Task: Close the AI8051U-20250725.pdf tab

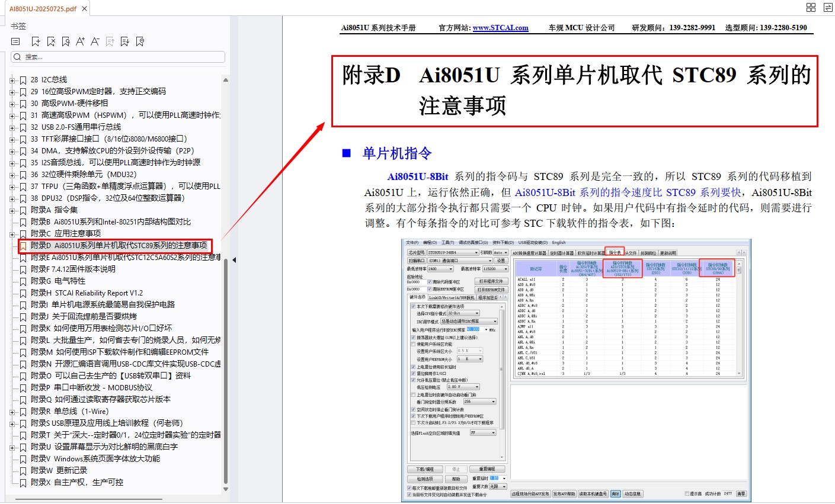Action: click(x=85, y=9)
